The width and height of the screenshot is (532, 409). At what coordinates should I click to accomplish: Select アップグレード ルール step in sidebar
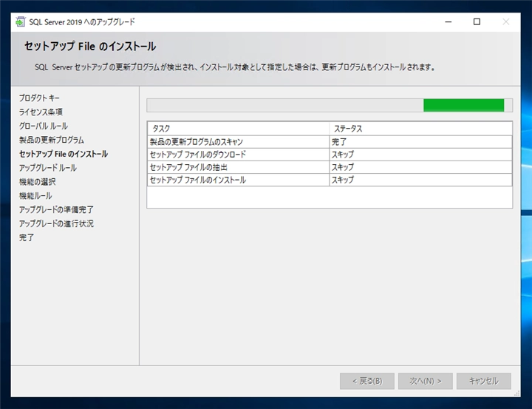48,168
